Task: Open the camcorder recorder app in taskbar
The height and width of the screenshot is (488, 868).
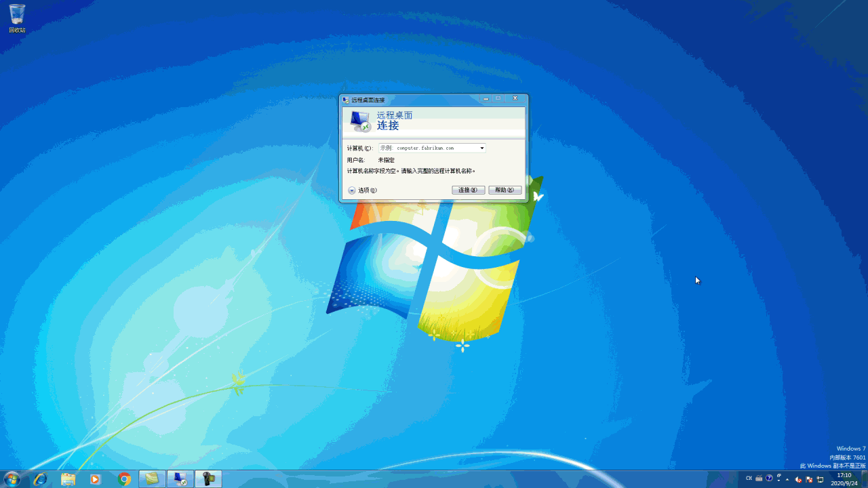Action: click(208, 479)
